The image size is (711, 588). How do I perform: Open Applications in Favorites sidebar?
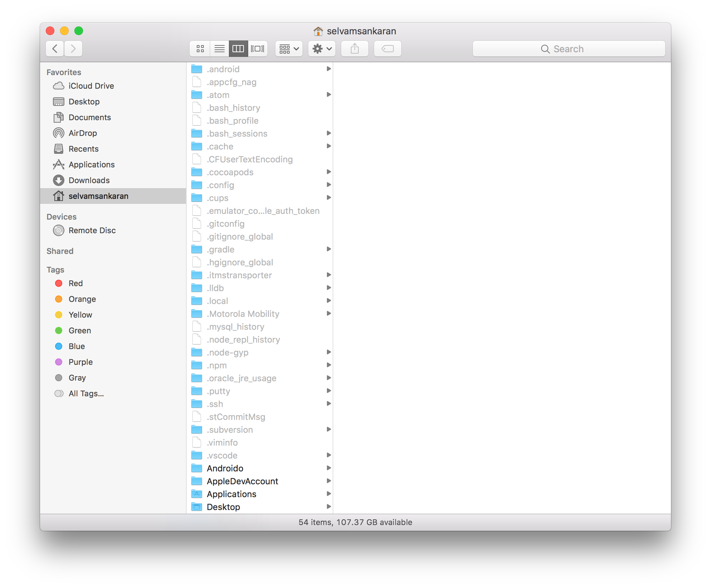pyautogui.click(x=113, y=165)
